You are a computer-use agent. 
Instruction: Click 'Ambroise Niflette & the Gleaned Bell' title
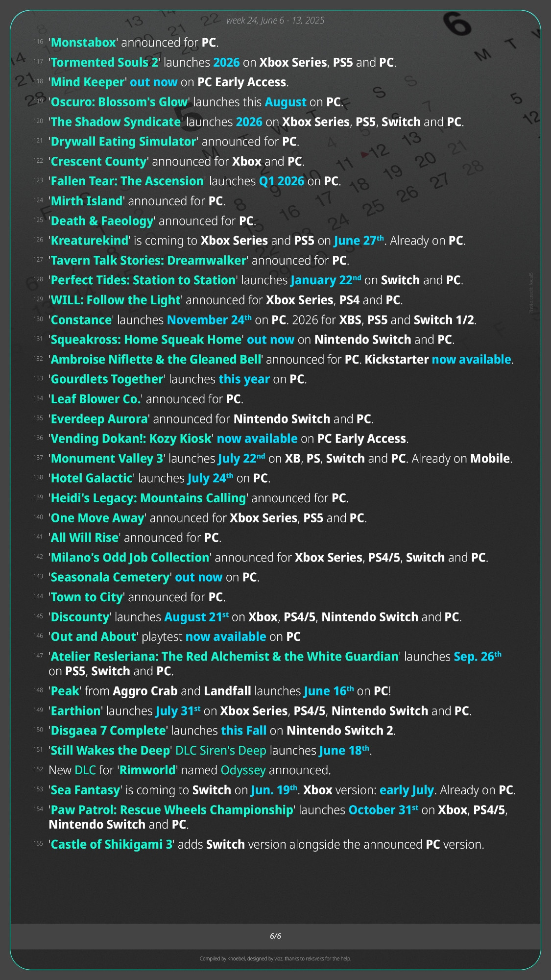click(x=156, y=359)
